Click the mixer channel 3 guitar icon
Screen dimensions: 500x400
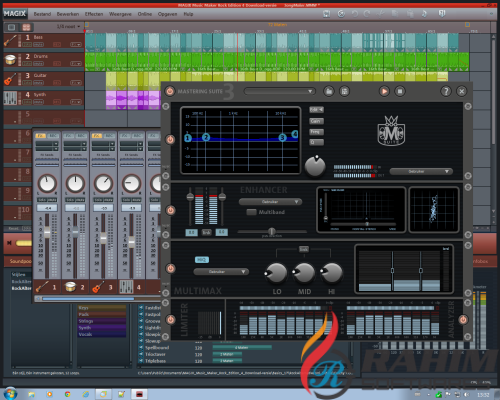[98, 287]
